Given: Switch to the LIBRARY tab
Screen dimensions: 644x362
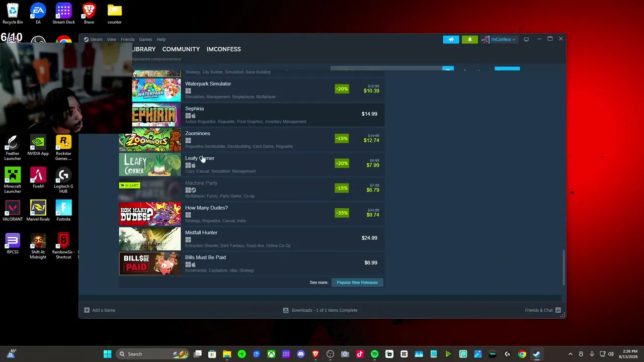Looking at the screenshot, I should click(x=144, y=49).
